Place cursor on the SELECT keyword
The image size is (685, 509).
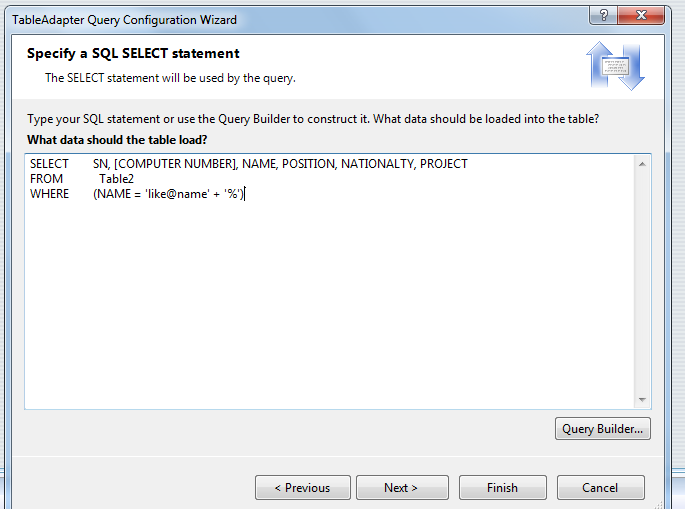(x=49, y=164)
